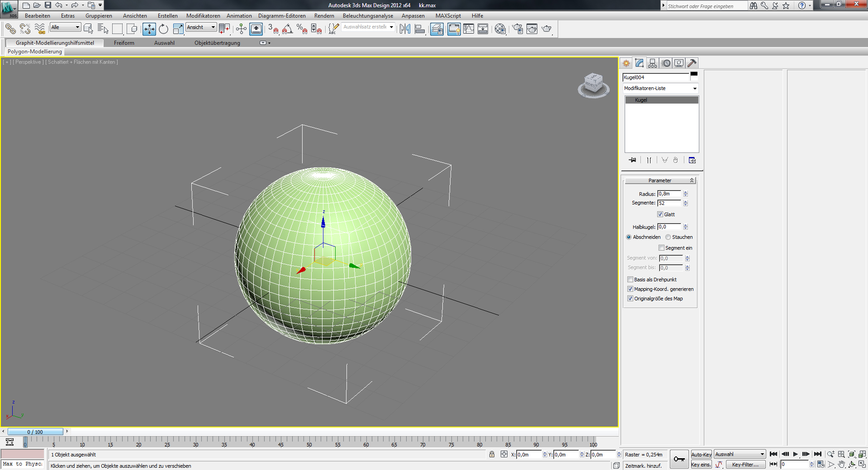The image size is (868, 470).
Task: Open the quick access toolbar customize arrow
Action: (x=100, y=5)
